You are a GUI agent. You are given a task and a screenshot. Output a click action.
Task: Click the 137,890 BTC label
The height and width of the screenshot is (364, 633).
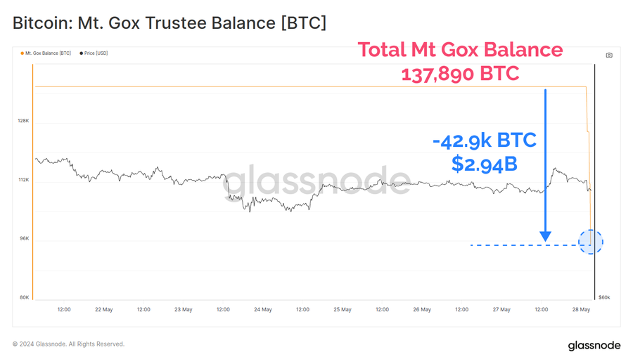[x=460, y=74]
